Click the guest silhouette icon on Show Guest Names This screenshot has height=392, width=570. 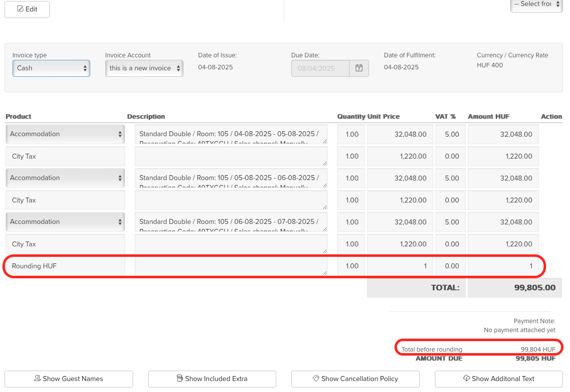click(38, 379)
